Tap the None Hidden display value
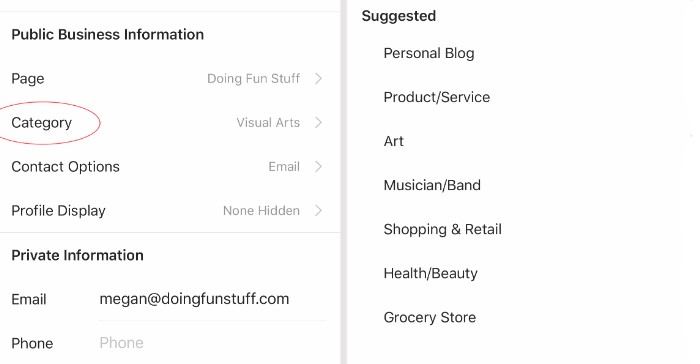This screenshot has width=700, height=364. click(x=261, y=210)
